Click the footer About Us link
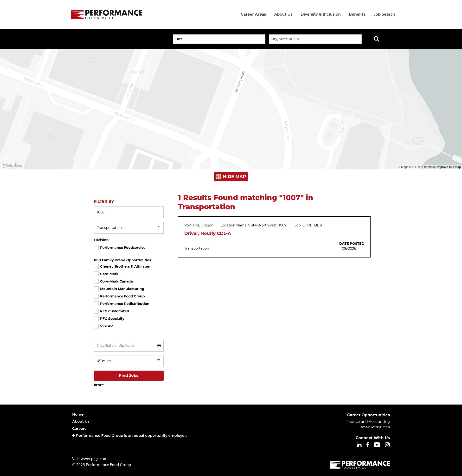The image size is (462, 476). [81, 421]
